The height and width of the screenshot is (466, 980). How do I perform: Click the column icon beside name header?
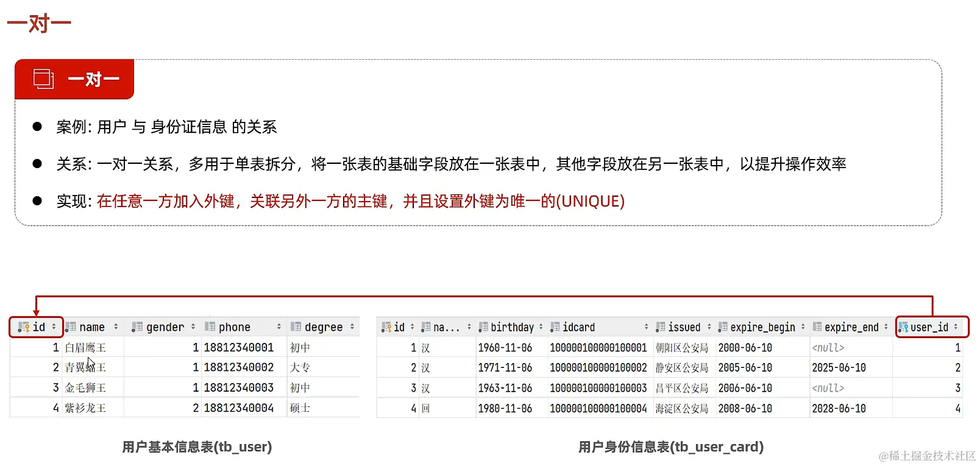(x=71, y=327)
